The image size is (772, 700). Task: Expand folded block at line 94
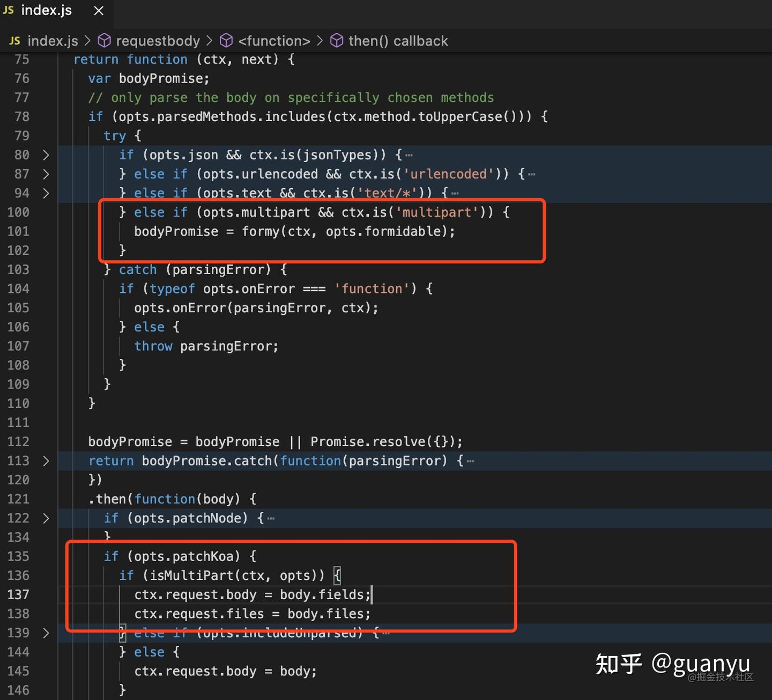pos(46,193)
